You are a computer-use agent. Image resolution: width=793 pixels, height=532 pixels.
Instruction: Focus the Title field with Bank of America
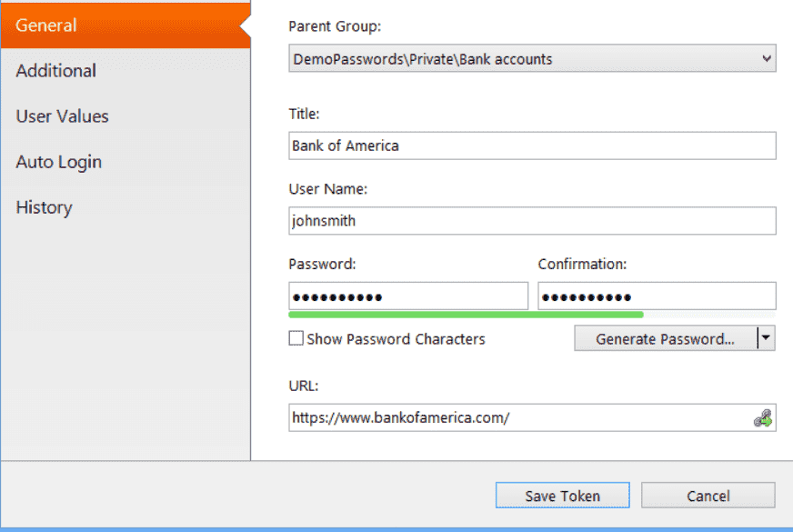coord(532,146)
